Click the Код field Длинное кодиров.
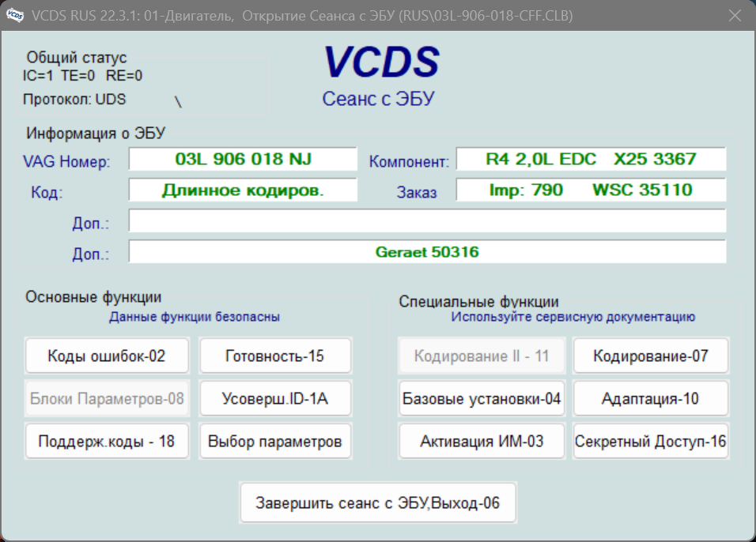The height and width of the screenshot is (542, 756). pyautogui.click(x=243, y=190)
